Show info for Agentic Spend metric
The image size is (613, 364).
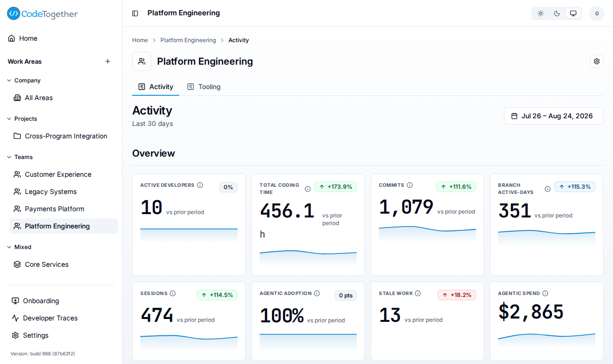(545, 293)
